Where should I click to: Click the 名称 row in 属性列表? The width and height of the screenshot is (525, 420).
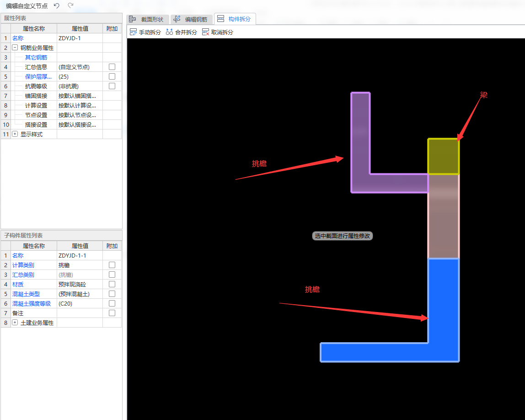pos(61,38)
